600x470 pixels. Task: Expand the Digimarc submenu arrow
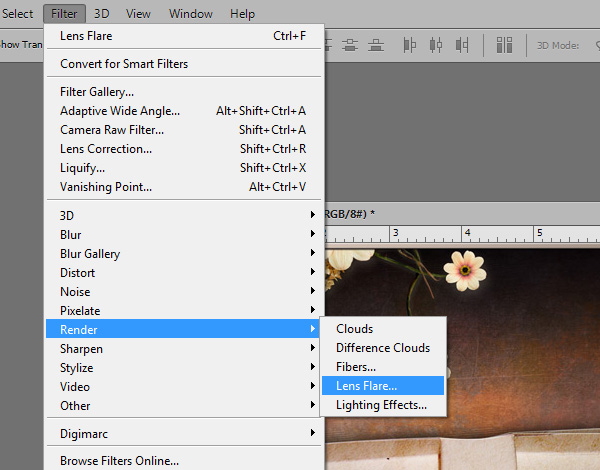313,433
